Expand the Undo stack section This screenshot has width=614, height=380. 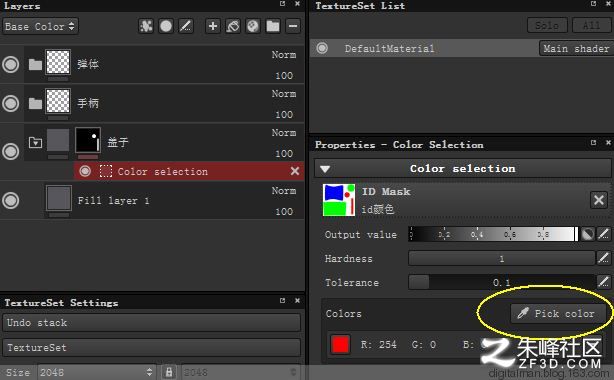point(152,323)
